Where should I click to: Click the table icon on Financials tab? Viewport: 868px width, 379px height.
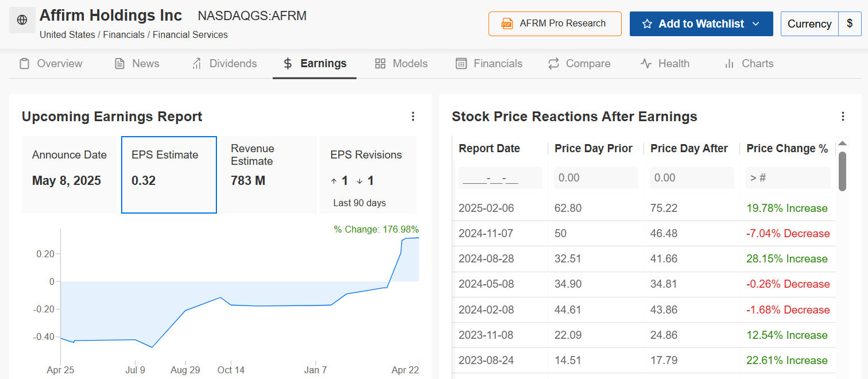click(x=461, y=64)
